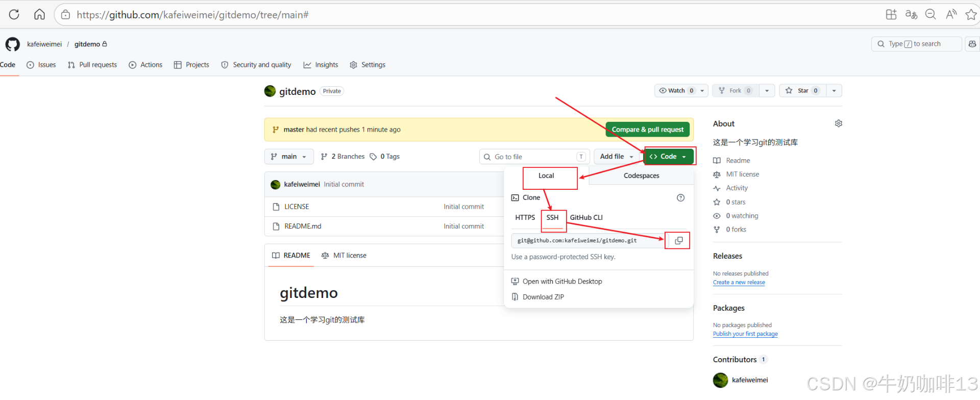Screen dimensions: 980x400
Task: Open the README.md file
Action: pos(303,226)
